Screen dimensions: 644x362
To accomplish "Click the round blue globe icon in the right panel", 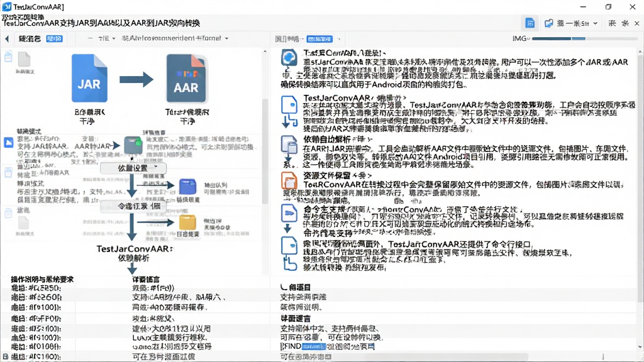I will (x=289, y=58).
